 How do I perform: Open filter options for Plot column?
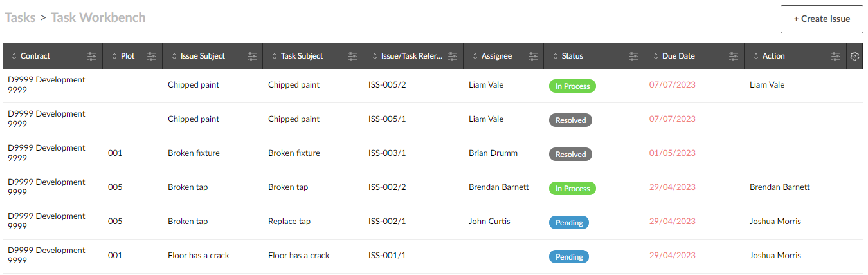(152, 57)
